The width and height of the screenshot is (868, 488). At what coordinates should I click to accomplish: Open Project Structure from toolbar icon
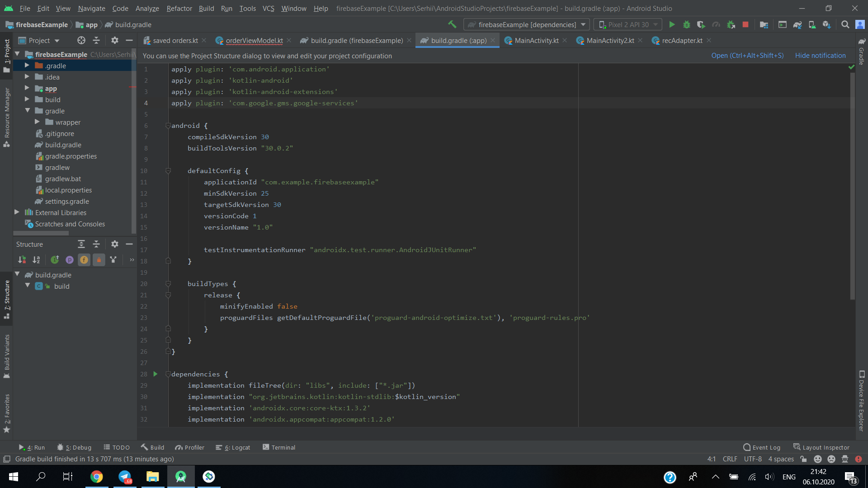click(x=764, y=24)
